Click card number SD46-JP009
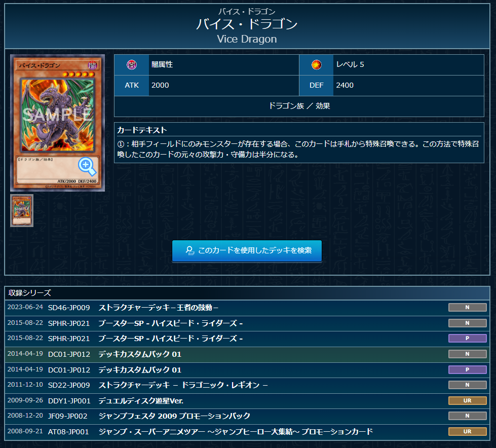The height and width of the screenshot is (448, 496). pos(69,308)
